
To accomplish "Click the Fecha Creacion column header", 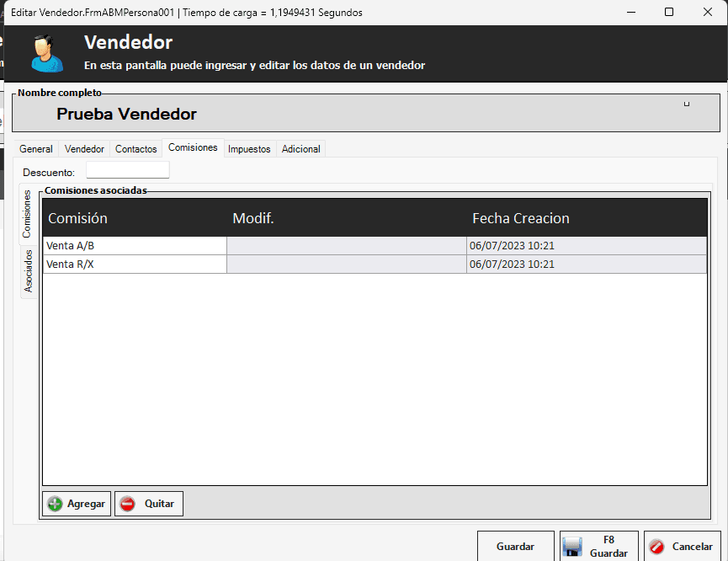I will point(520,218).
